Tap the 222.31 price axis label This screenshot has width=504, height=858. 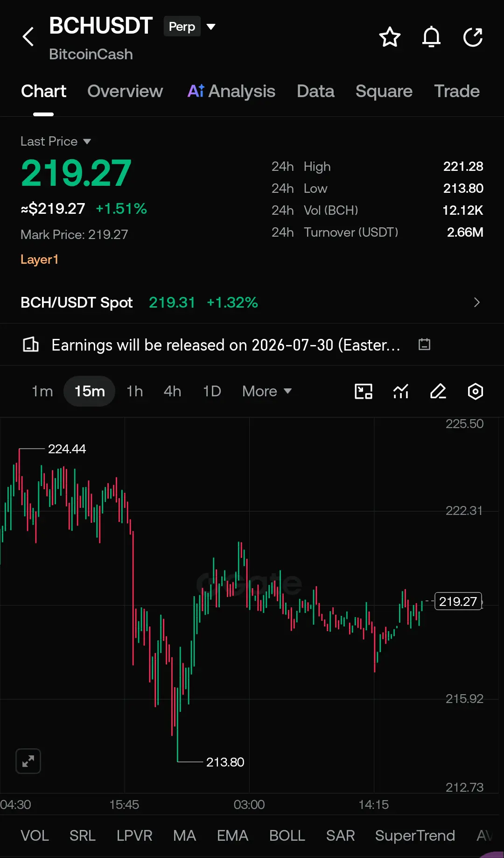point(464,511)
